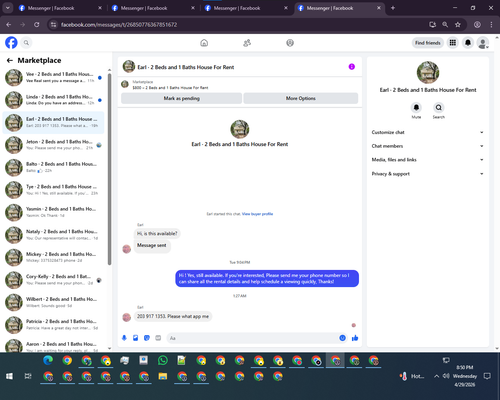
Task: Open purple conversation information icon
Action: point(352,67)
